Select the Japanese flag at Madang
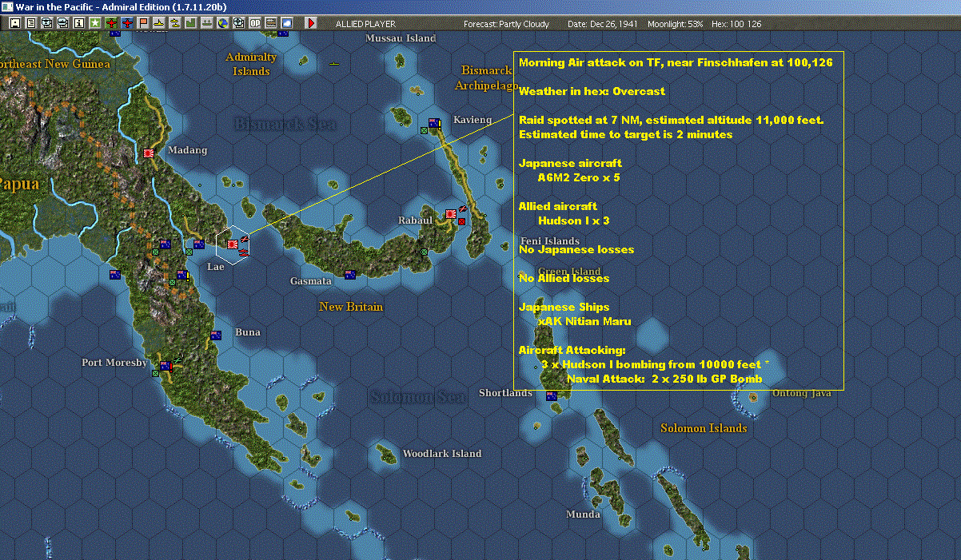 pyautogui.click(x=149, y=153)
